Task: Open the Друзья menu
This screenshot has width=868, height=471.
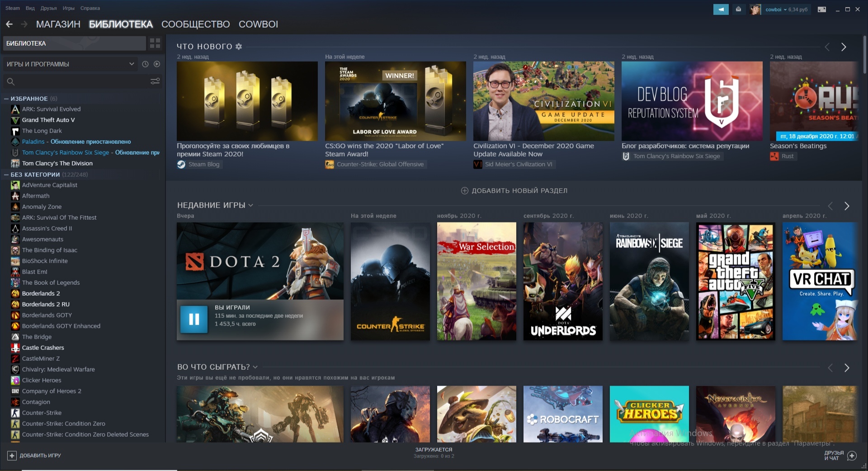Action: click(x=49, y=8)
